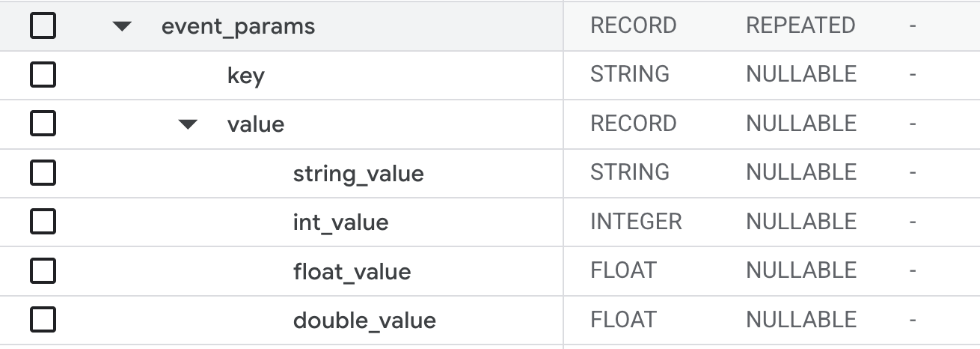Click the REPEATED mode of event_params

[x=800, y=25]
